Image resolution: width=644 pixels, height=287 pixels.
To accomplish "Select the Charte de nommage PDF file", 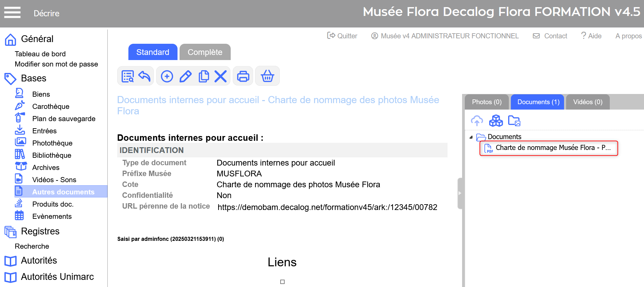I will [549, 148].
